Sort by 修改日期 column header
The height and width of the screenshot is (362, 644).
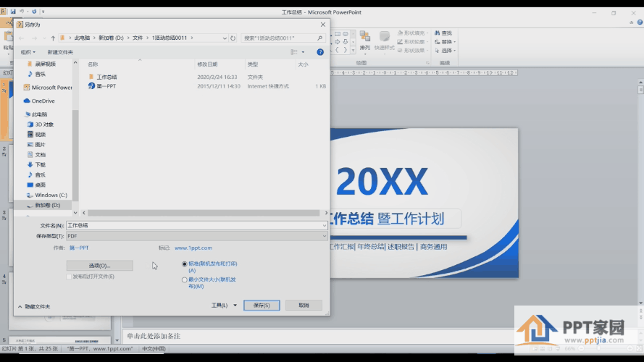coord(219,64)
